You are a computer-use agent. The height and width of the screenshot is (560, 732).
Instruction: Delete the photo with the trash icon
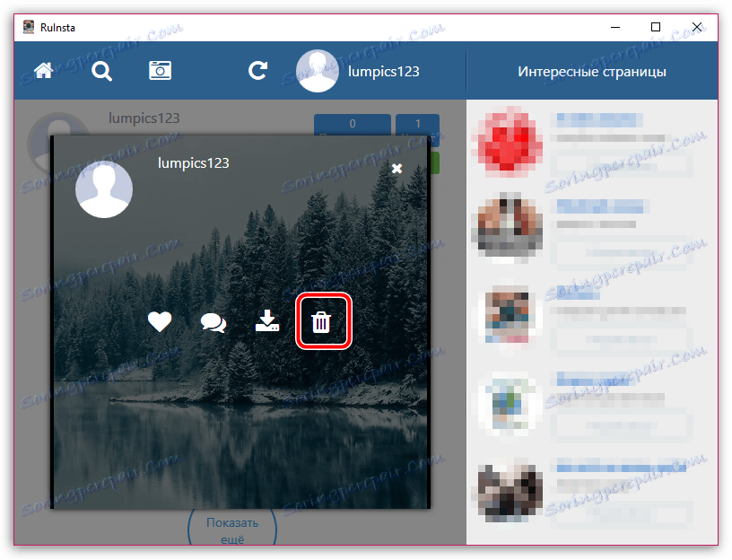click(321, 322)
